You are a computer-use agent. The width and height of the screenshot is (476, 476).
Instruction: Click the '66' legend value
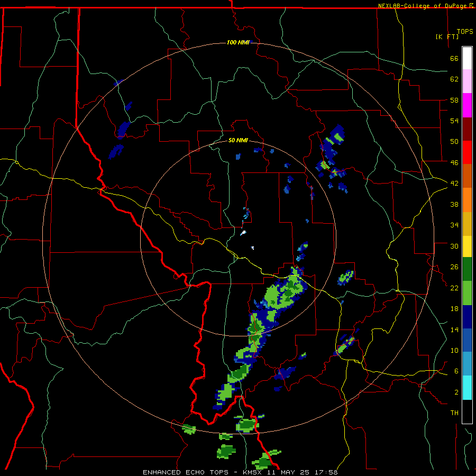[454, 58]
